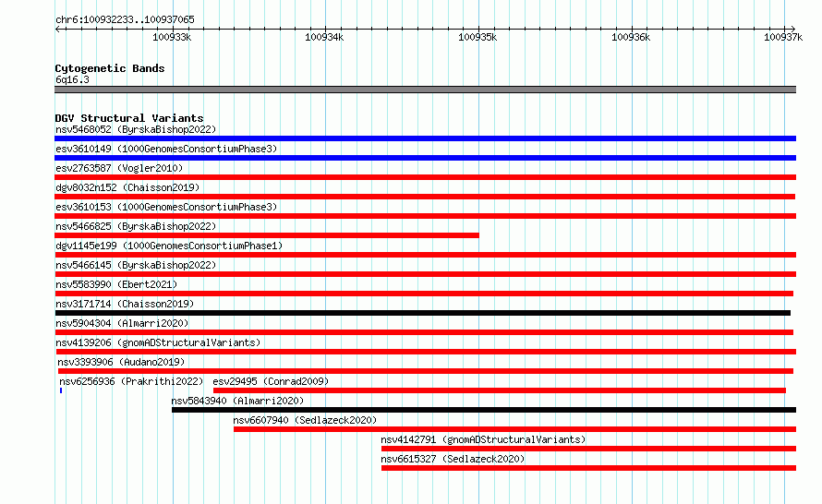Select the red bar under dgv8032n152
The width and height of the screenshot is (822, 504).
click(x=425, y=197)
